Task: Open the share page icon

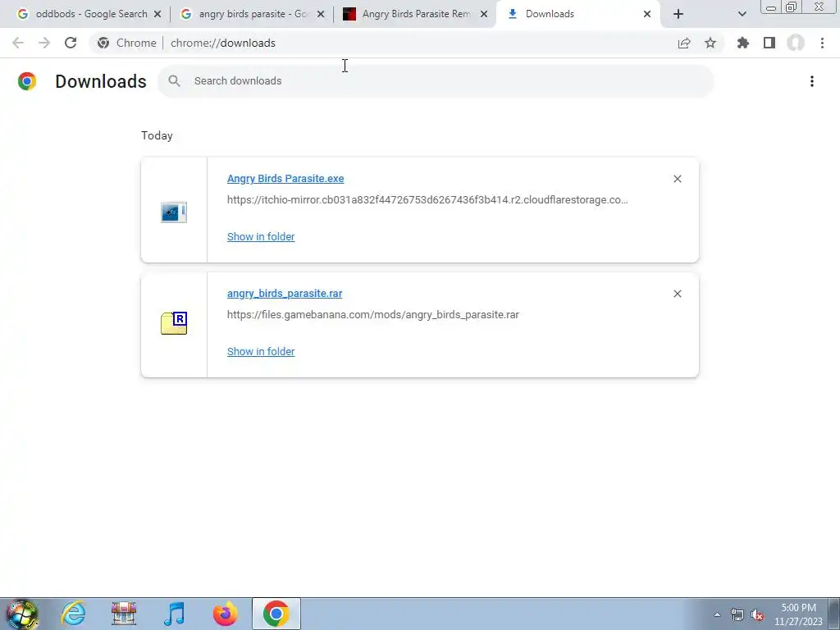Action: [x=684, y=43]
